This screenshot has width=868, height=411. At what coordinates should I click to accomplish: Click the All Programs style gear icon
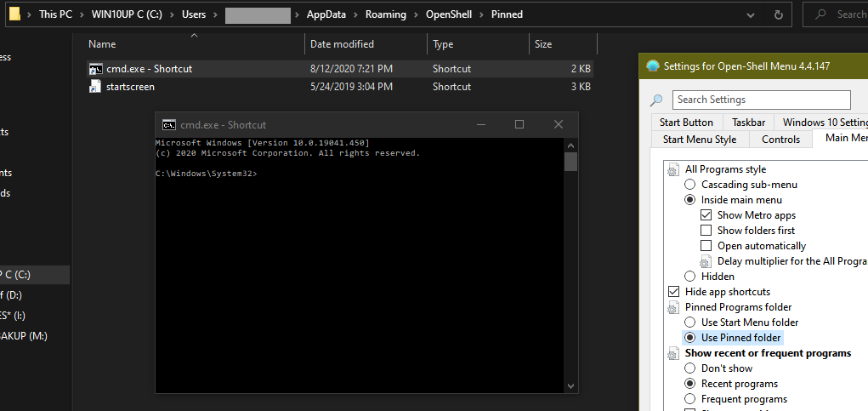673,169
